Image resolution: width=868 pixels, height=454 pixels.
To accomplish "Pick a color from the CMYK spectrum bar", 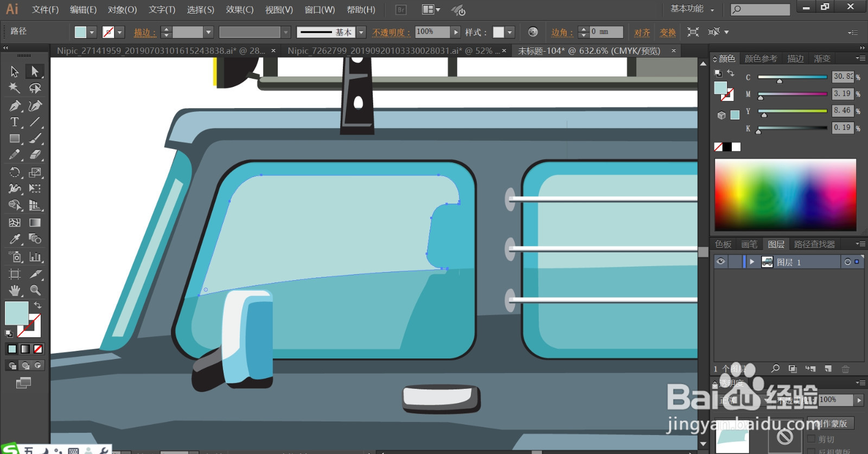I will pos(785,194).
